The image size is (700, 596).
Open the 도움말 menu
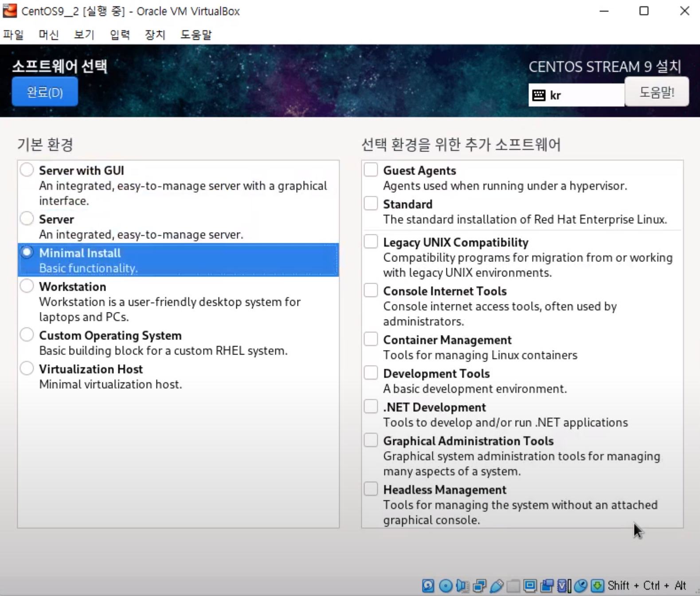(196, 35)
